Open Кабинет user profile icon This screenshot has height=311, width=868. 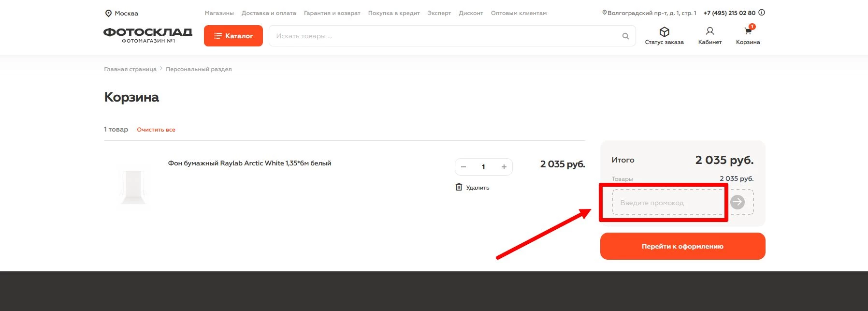coord(709,31)
